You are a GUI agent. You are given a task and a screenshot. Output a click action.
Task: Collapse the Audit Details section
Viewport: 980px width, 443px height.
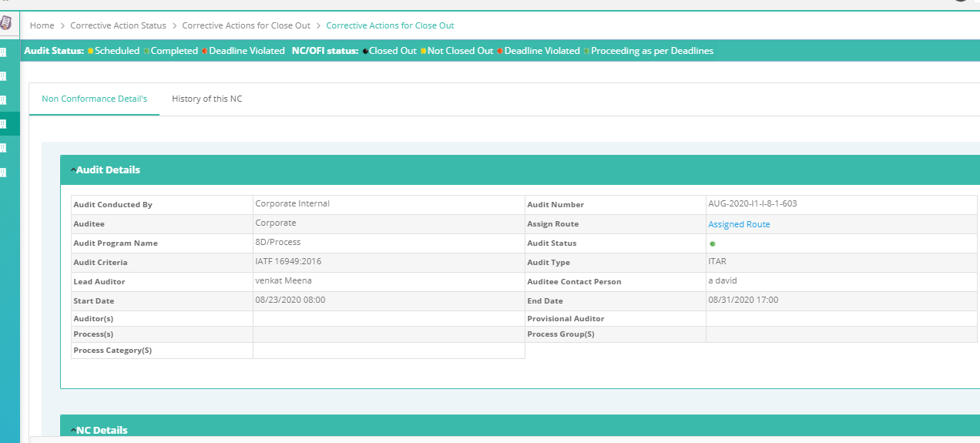[106, 169]
